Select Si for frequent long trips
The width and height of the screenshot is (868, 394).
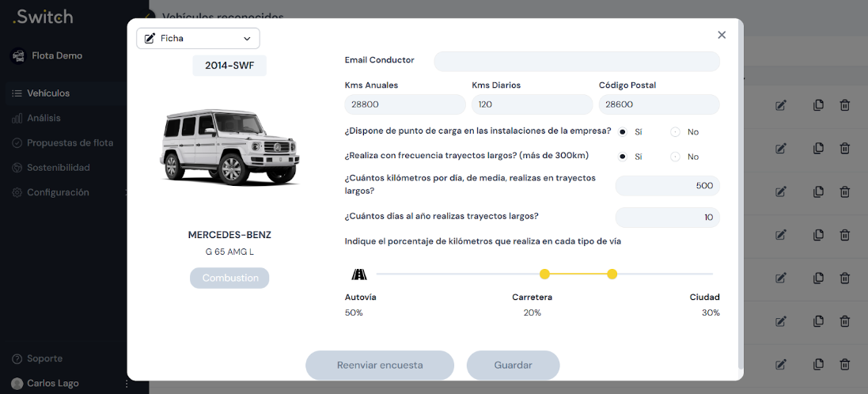623,157
